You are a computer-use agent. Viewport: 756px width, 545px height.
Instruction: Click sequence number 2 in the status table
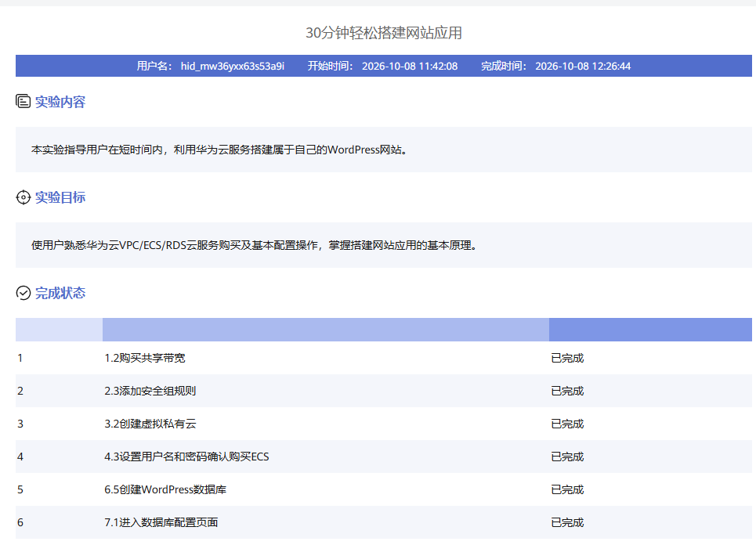tap(20, 391)
